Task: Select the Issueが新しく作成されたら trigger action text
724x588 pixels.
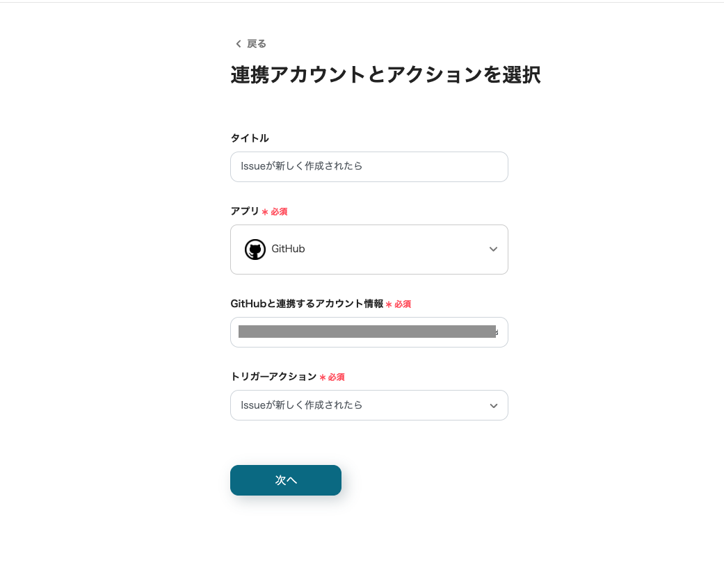Action: pyautogui.click(x=302, y=405)
